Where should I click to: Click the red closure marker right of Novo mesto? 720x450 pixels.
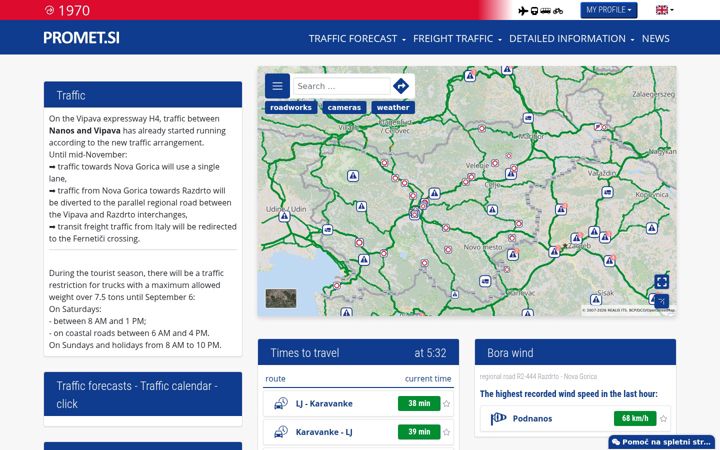(512, 238)
